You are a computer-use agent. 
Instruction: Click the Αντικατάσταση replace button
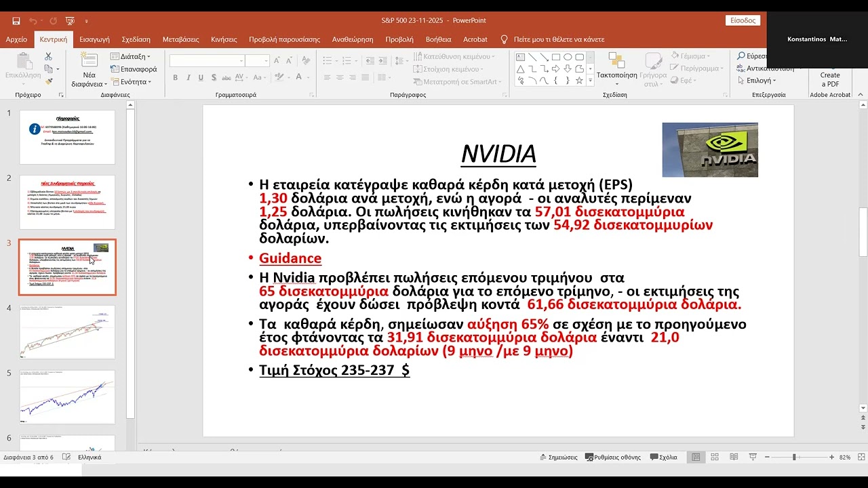(764, 68)
